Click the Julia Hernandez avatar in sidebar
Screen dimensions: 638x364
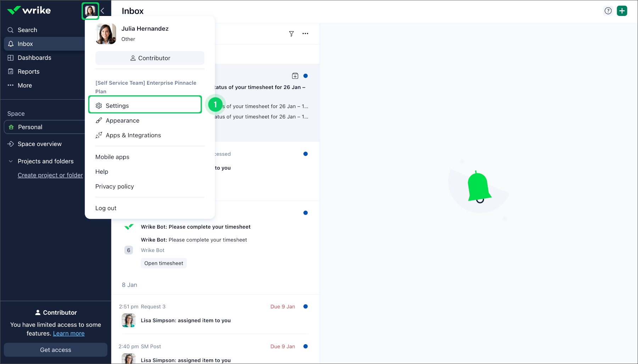[x=90, y=11]
